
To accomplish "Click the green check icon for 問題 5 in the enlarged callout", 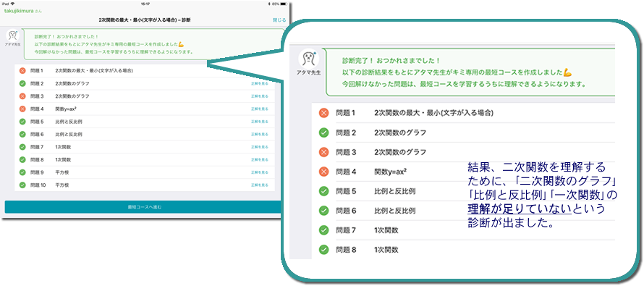I will point(324,191).
